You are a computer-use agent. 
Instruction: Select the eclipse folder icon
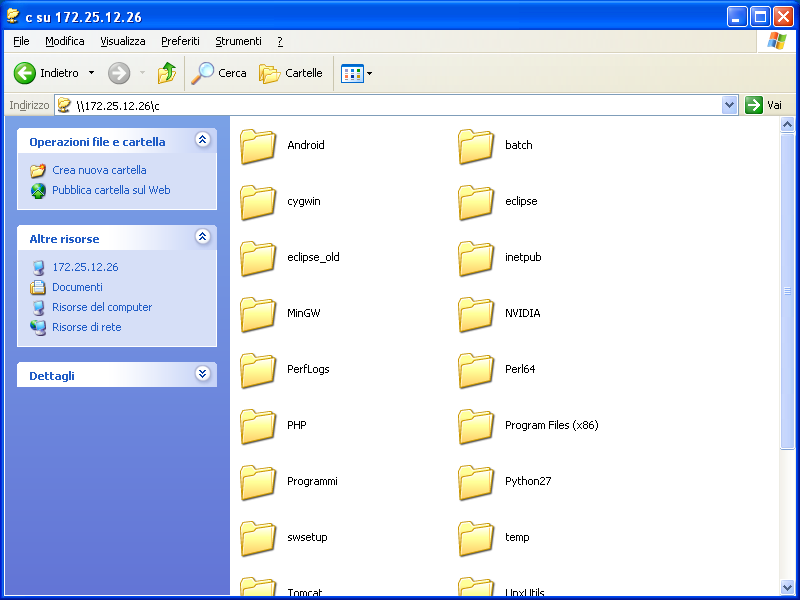click(x=476, y=202)
